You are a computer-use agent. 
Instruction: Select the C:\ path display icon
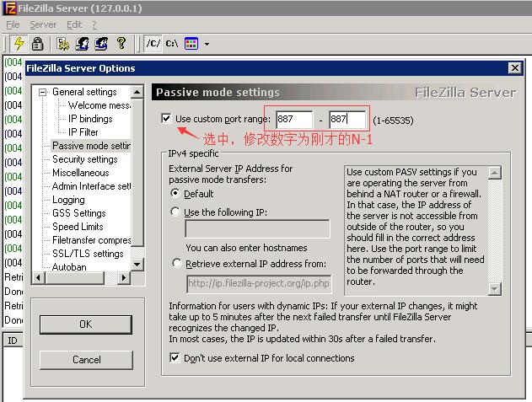coord(172,44)
